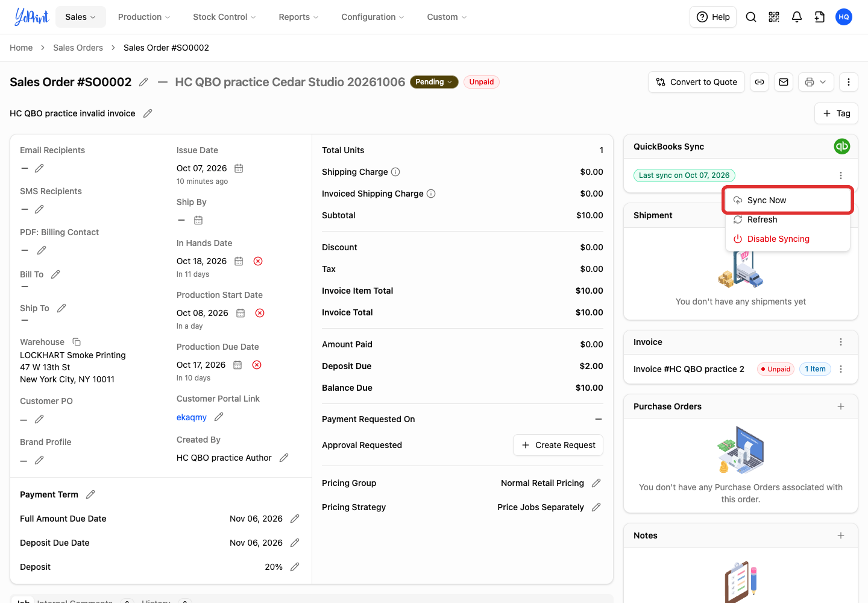Open the Custom menu
Screen dimensions: 868x603
tap(447, 17)
